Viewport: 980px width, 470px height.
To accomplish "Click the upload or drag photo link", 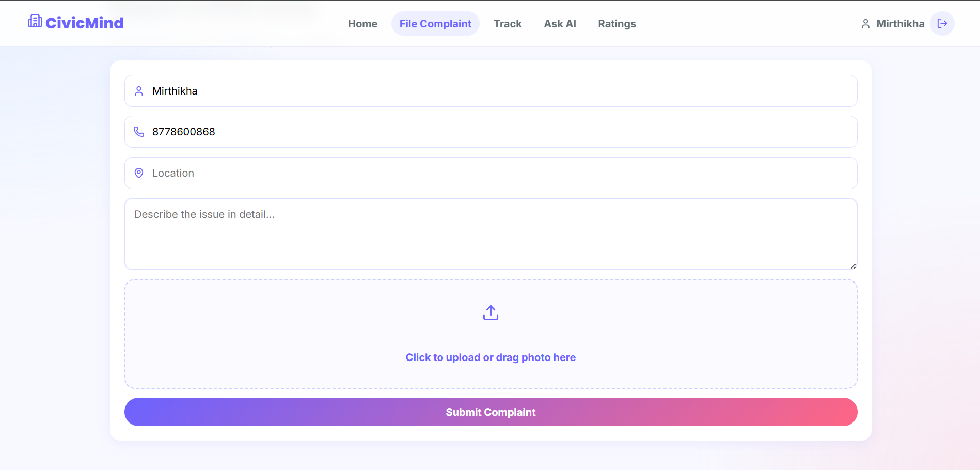I will point(491,357).
